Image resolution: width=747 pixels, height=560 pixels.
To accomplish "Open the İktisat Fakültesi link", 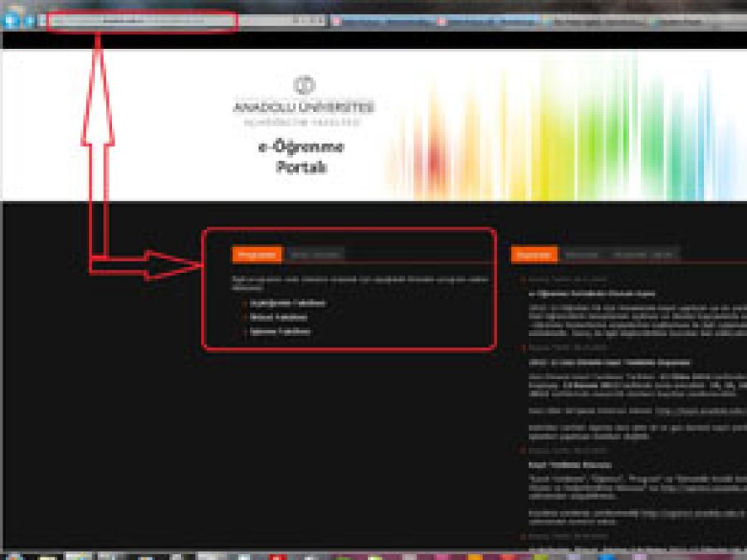I will [x=279, y=317].
